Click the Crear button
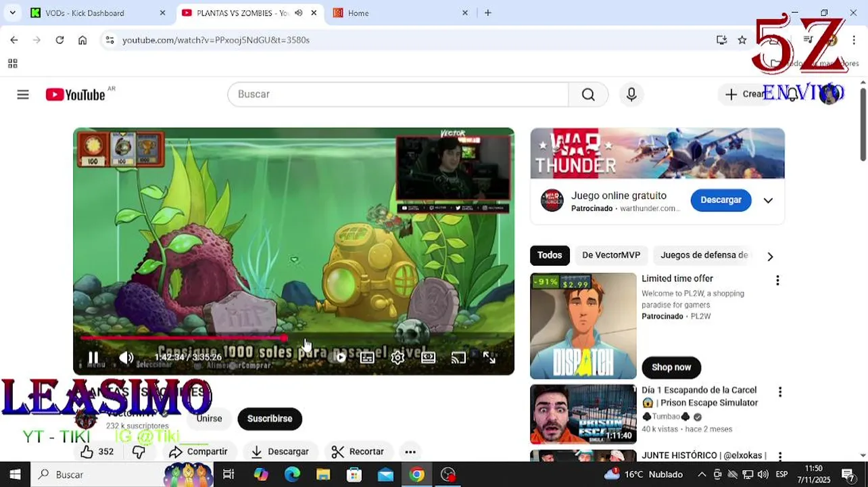The height and width of the screenshot is (487, 868). tap(744, 94)
